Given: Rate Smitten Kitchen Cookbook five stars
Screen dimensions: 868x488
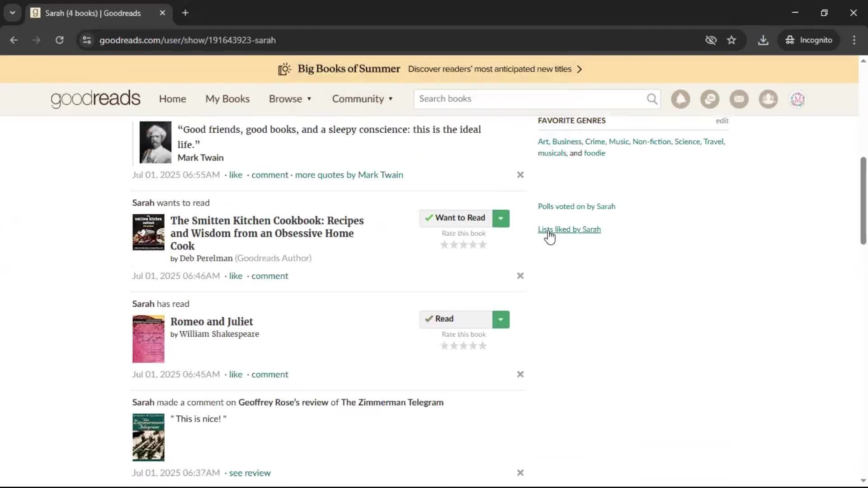Looking at the screenshot, I should coord(483,245).
